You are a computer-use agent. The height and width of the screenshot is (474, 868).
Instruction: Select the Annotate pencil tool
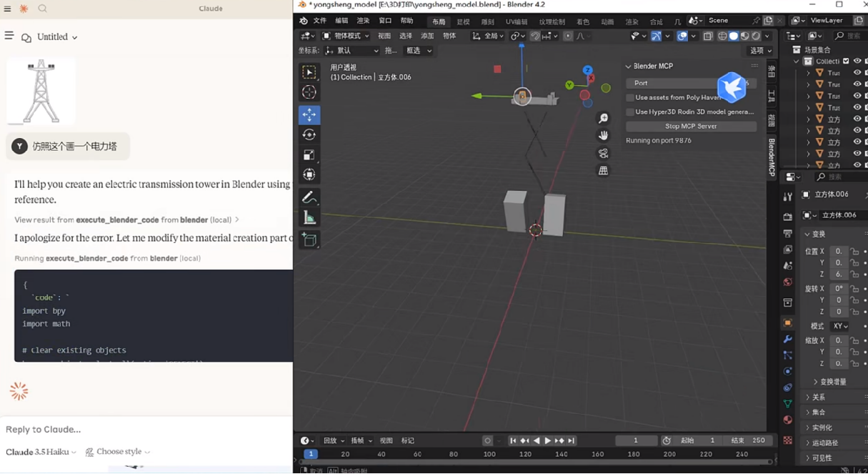click(309, 197)
